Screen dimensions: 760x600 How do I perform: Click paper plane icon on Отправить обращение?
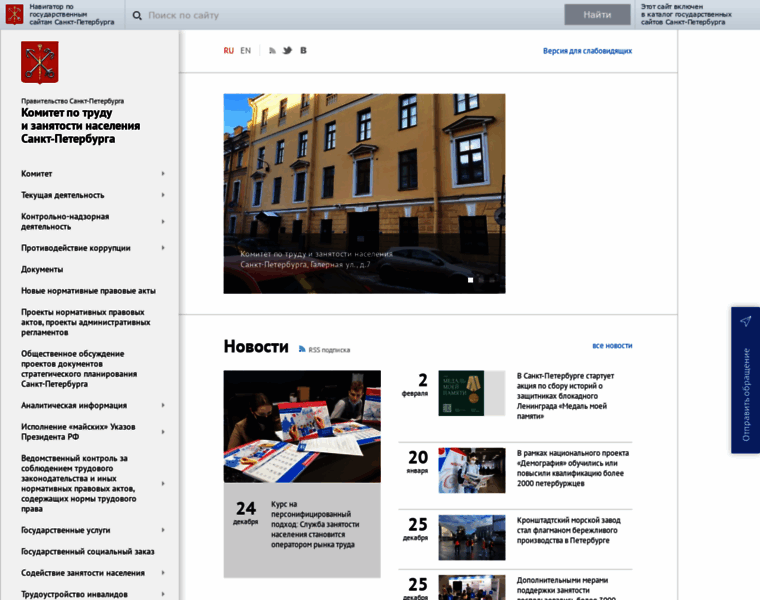pyautogui.click(x=745, y=321)
